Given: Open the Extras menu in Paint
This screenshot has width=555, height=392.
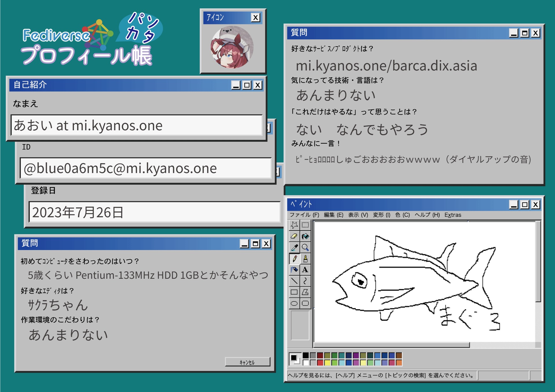Looking at the screenshot, I should click(x=453, y=215).
